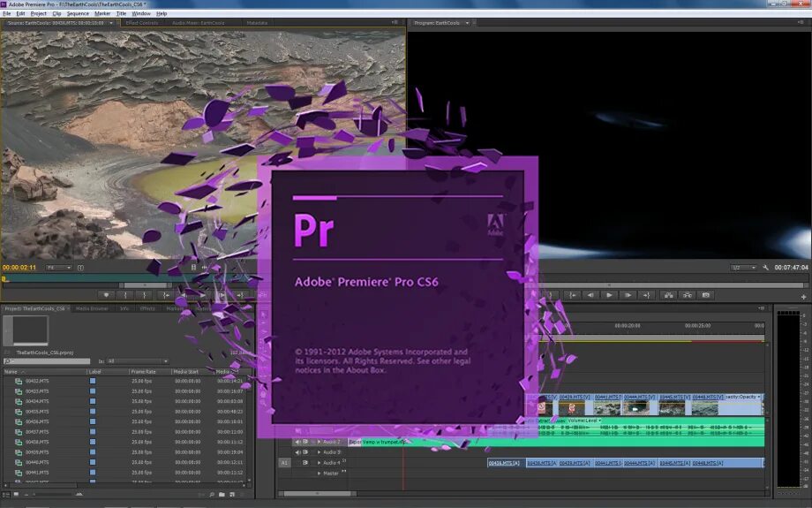Screen dimensions: 812x508
Task: Open the Timeline panel flyout menu
Action: pos(761,308)
